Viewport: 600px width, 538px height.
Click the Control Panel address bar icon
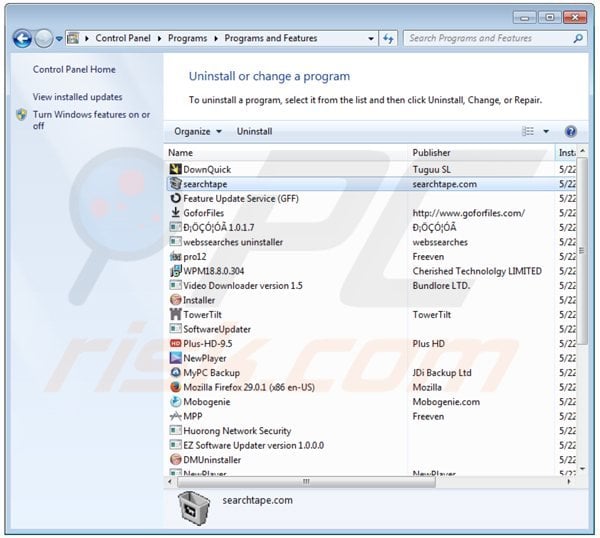coord(73,38)
